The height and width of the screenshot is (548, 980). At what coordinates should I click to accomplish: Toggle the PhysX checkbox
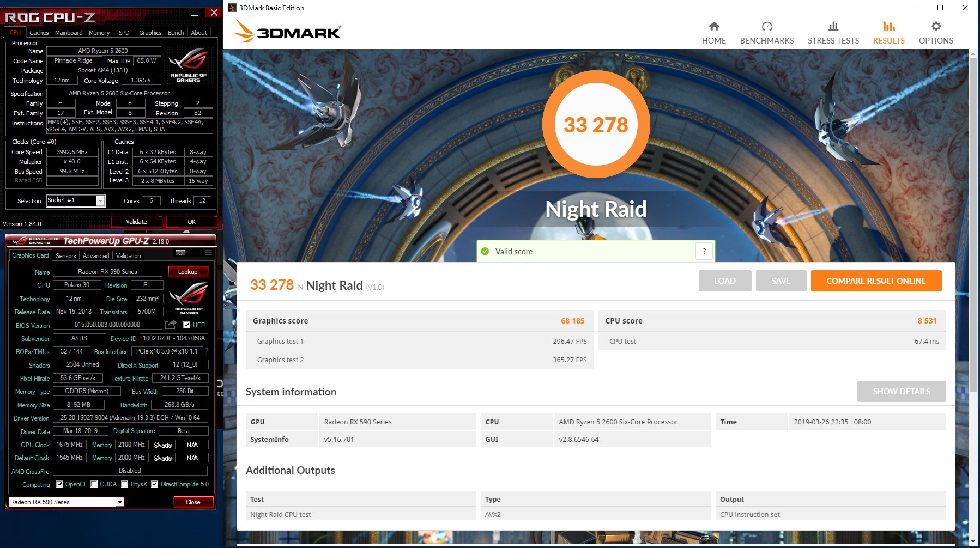click(x=125, y=484)
